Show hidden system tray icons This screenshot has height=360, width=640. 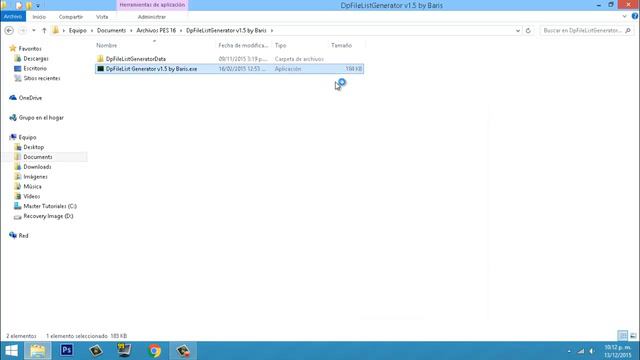tap(569, 351)
